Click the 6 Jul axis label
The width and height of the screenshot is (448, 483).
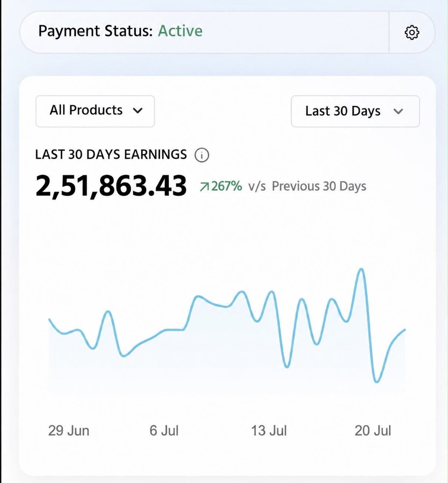click(x=164, y=431)
